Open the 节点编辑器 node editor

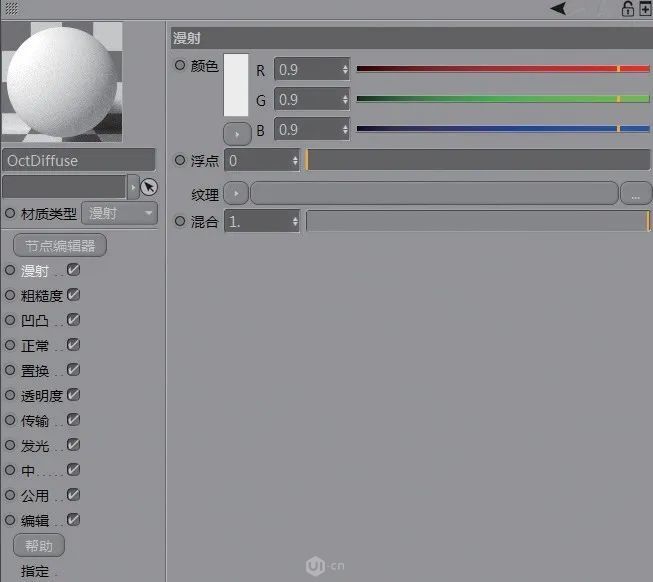[x=60, y=245]
